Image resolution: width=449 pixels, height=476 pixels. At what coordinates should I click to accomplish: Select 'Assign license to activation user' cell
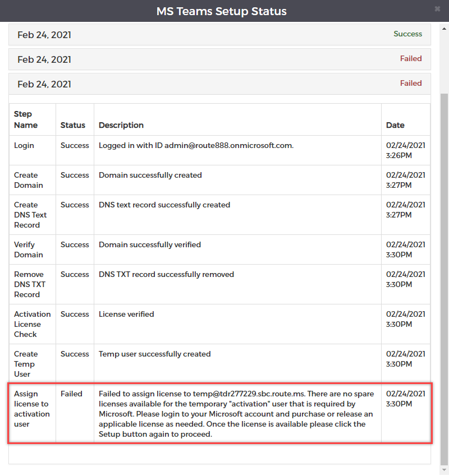pos(33,413)
